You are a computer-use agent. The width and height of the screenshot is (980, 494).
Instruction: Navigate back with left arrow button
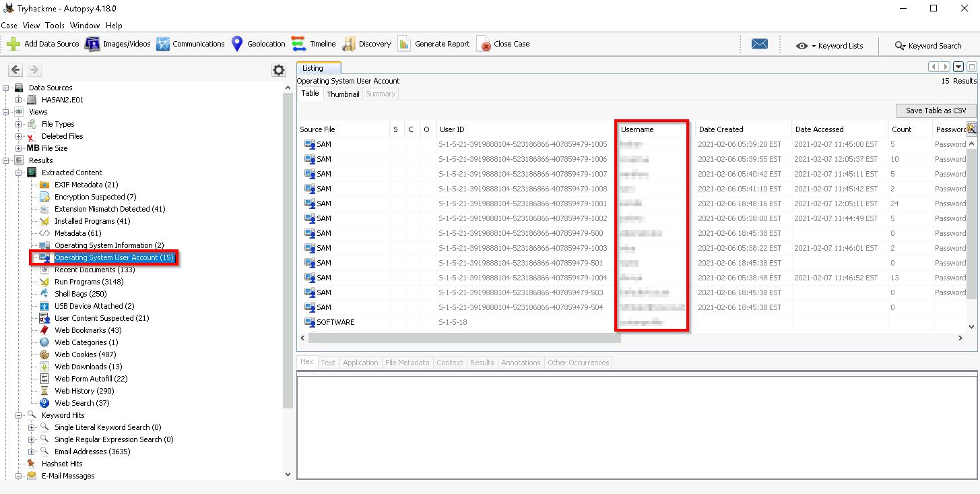(15, 69)
